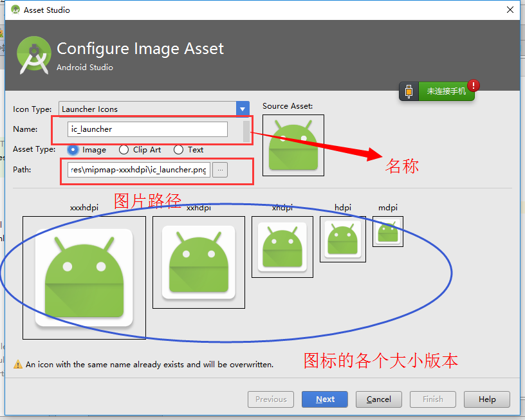Click the phone icon on the device status badge
Screen dimensions: 525x420
[409, 91]
